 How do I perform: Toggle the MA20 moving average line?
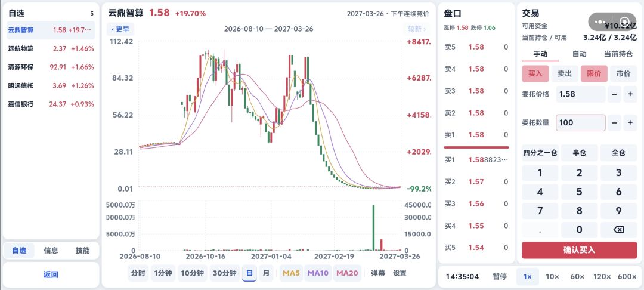click(347, 273)
